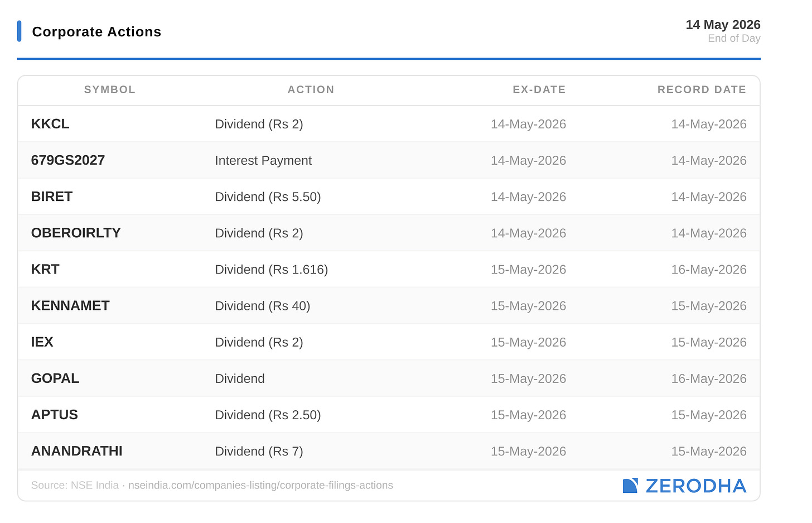Click the Zerodha logo icon
The width and height of the screenshot is (812, 523).
pos(630,486)
